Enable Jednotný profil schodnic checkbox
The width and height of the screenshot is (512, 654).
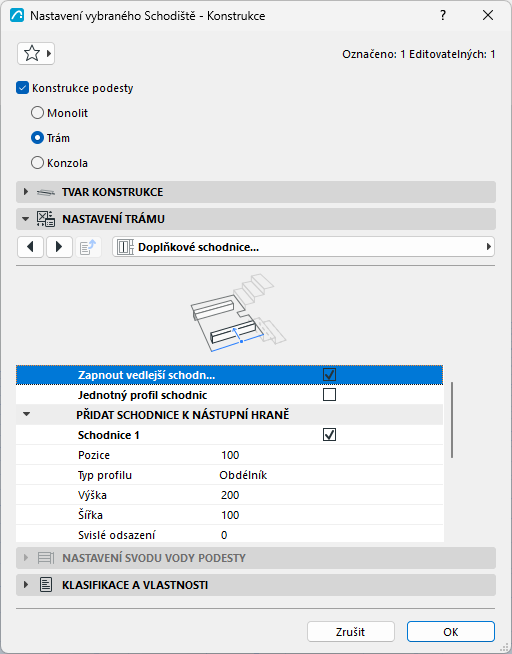[329, 395]
